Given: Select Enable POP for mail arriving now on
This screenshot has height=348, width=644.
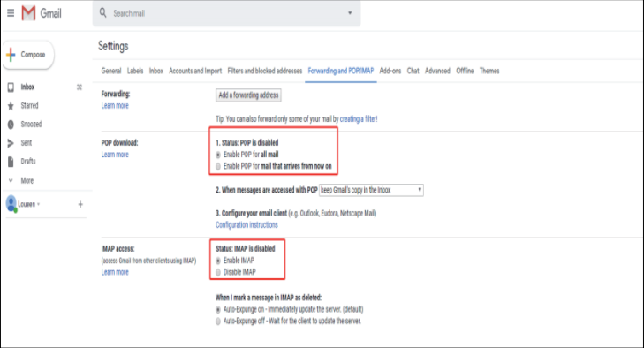Looking at the screenshot, I should point(218,167).
